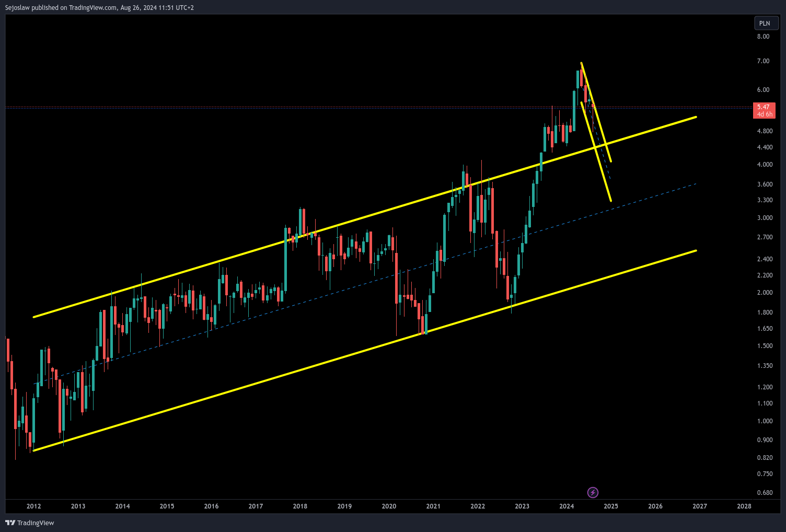The height and width of the screenshot is (532, 786).
Task: Click the 2.200 price axis label
Action: click(765, 275)
